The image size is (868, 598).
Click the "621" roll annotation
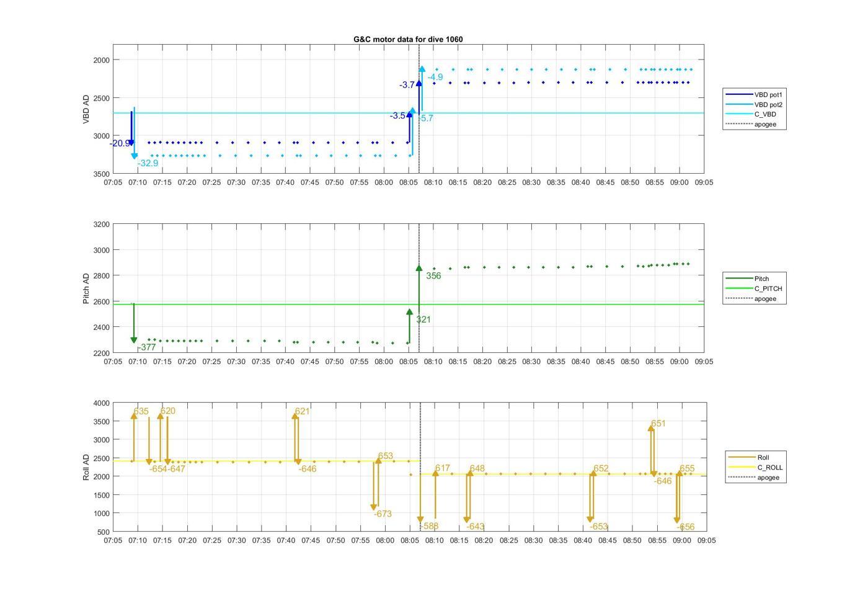[x=302, y=411]
